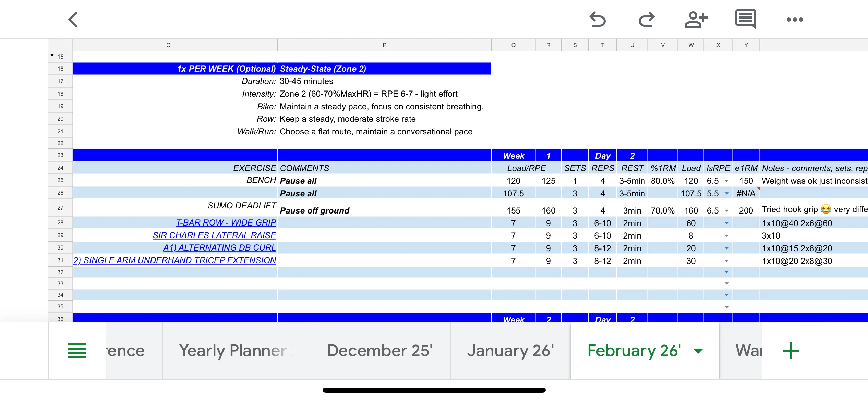This screenshot has height=401, width=868.
Task: Open the Yearly Planner sheet tab
Action: coord(237,351)
